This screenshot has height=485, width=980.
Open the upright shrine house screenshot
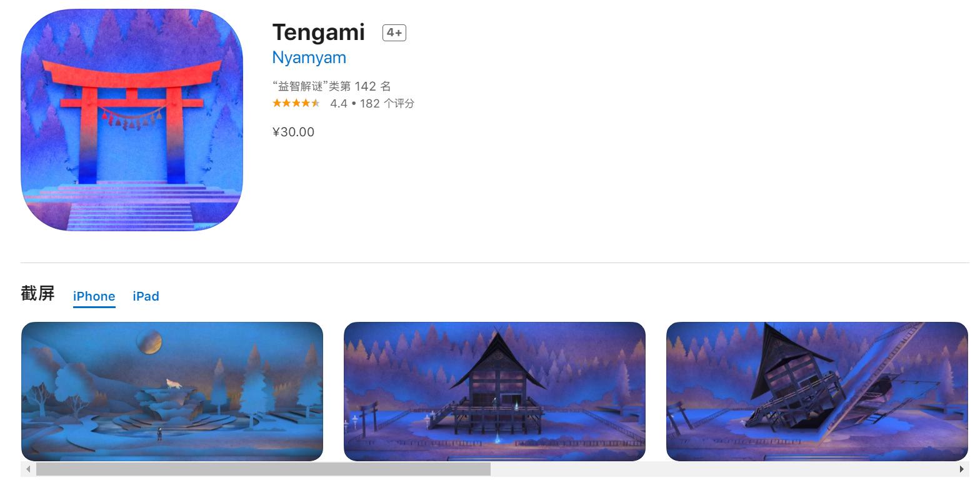click(x=494, y=391)
